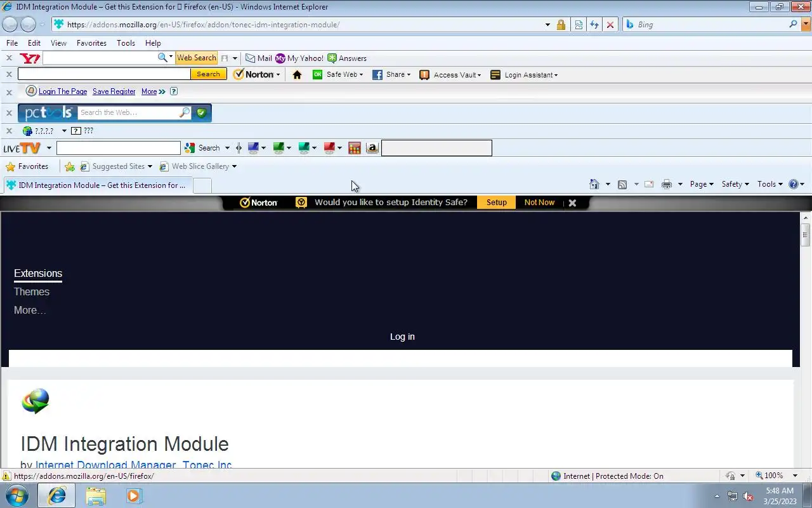This screenshot has width=812, height=508.
Task: Open the Favorites star button
Action: coord(27,166)
